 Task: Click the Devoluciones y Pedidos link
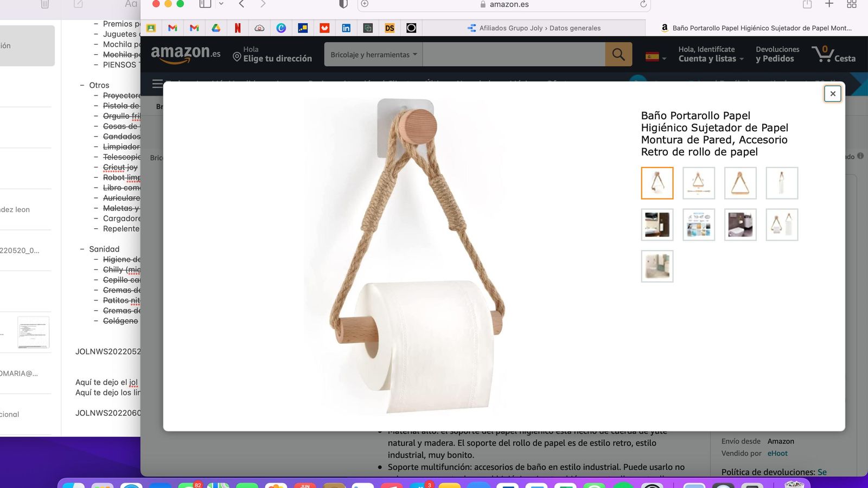pos(777,54)
